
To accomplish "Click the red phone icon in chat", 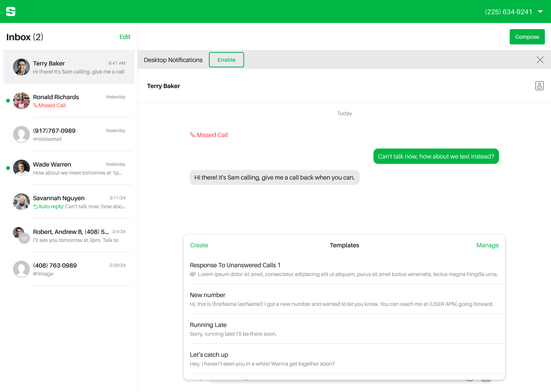I will tap(193, 135).
